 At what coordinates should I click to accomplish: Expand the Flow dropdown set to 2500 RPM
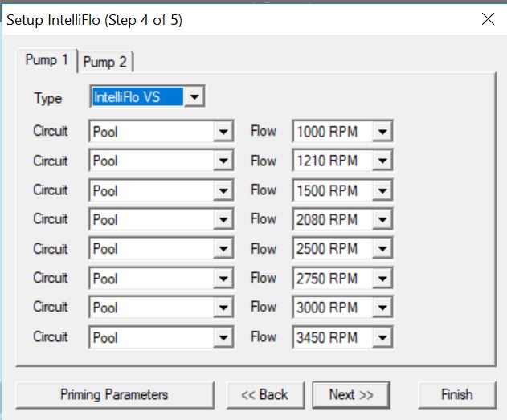tap(342, 248)
